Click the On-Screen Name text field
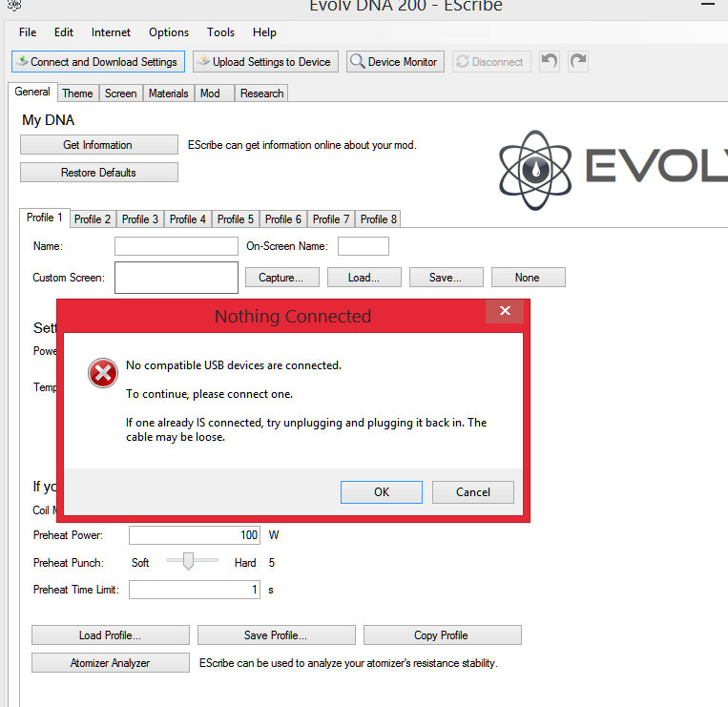 point(363,246)
